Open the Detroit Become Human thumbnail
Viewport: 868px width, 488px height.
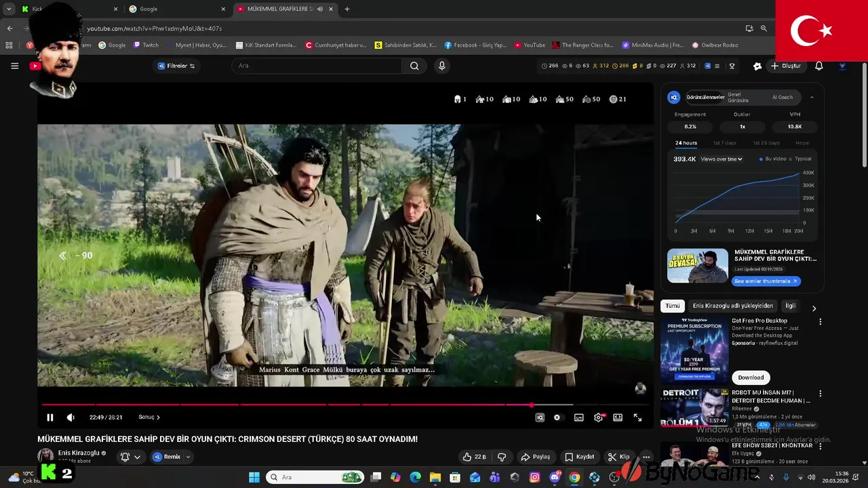(x=694, y=408)
